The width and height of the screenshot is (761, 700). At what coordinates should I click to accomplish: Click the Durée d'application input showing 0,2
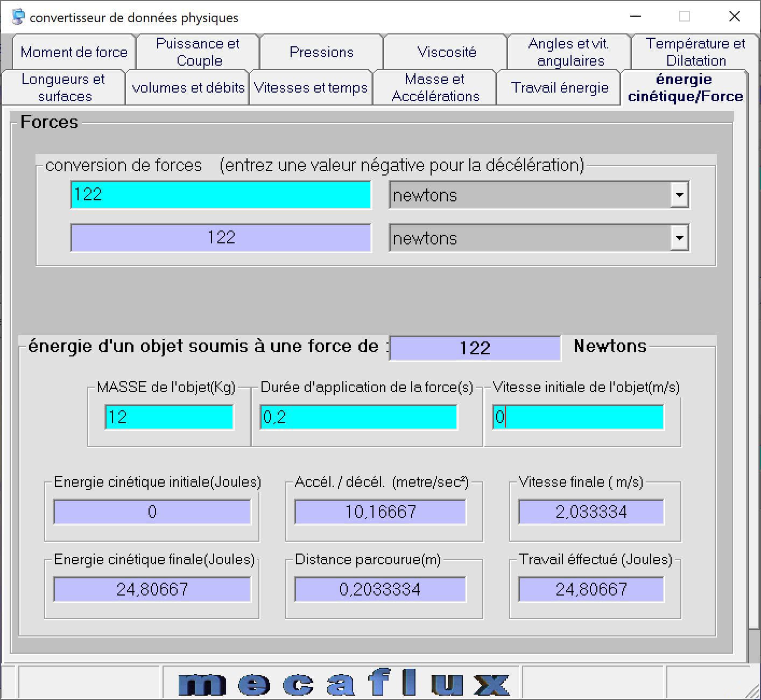coord(358,417)
